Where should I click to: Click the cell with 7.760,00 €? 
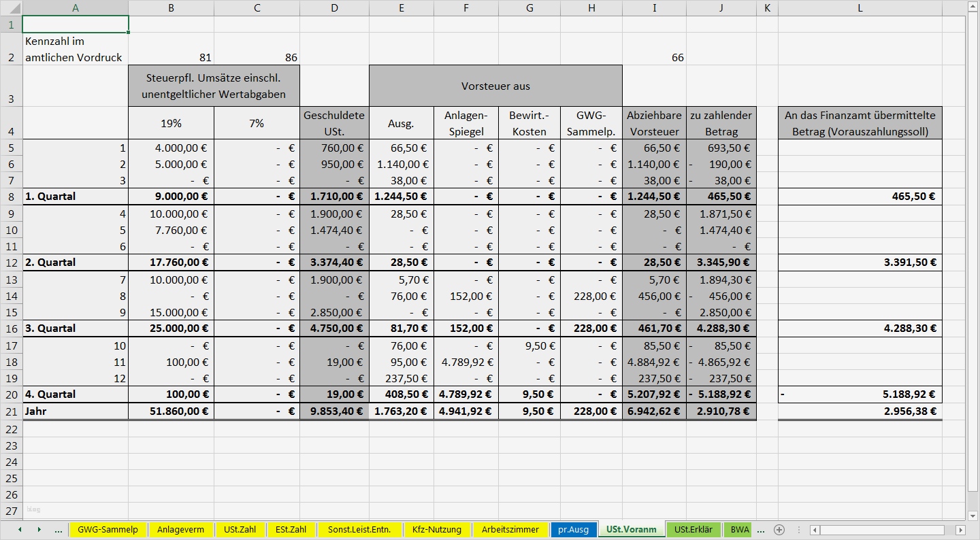pyautogui.click(x=171, y=230)
